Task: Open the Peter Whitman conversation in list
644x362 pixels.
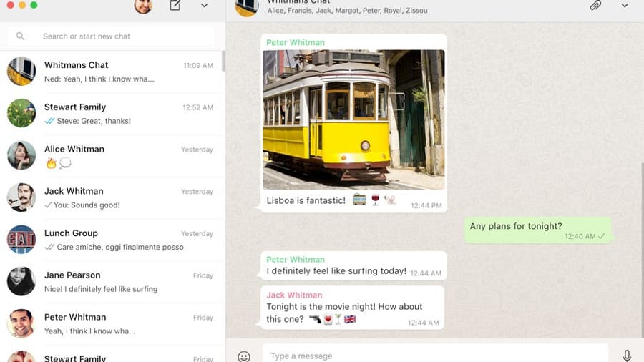Action: pyautogui.click(x=112, y=324)
